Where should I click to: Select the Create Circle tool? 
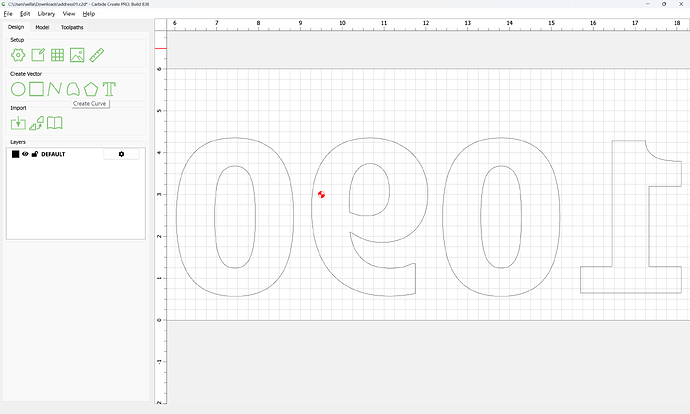click(18, 89)
